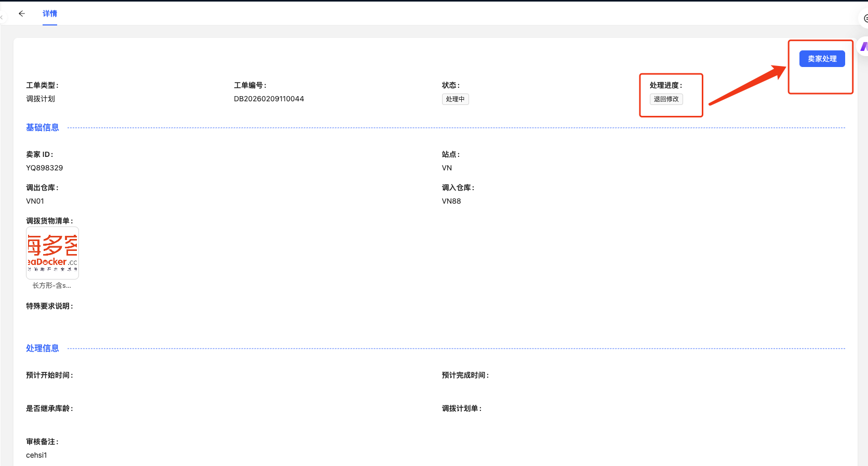Click the 调入仓库 value VN88
The height and width of the screenshot is (466, 868).
coord(451,201)
